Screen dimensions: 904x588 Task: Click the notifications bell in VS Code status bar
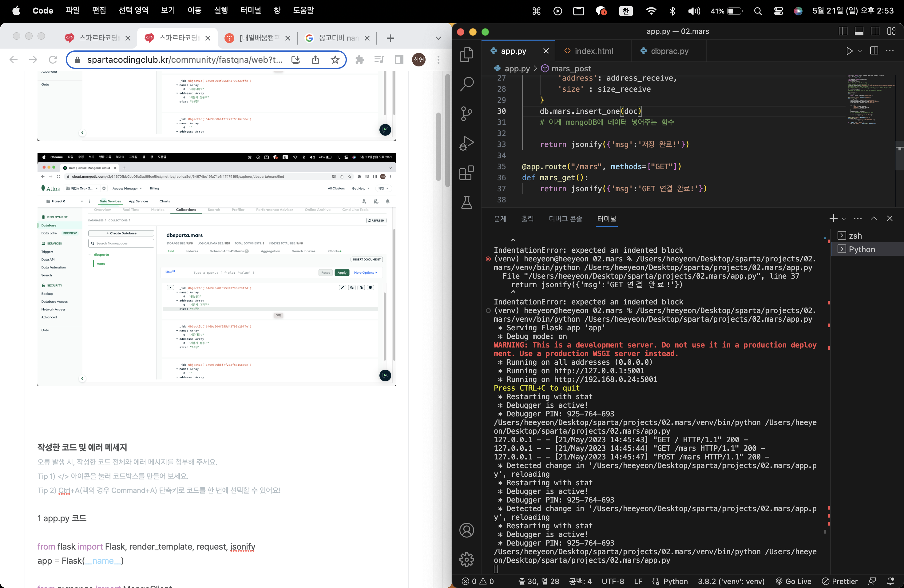(x=891, y=581)
